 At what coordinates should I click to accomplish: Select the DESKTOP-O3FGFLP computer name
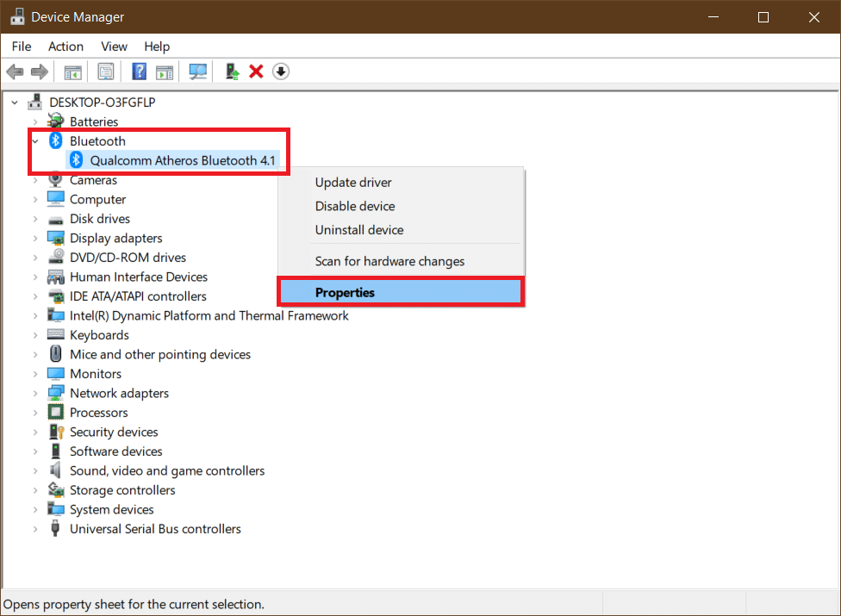tap(103, 103)
